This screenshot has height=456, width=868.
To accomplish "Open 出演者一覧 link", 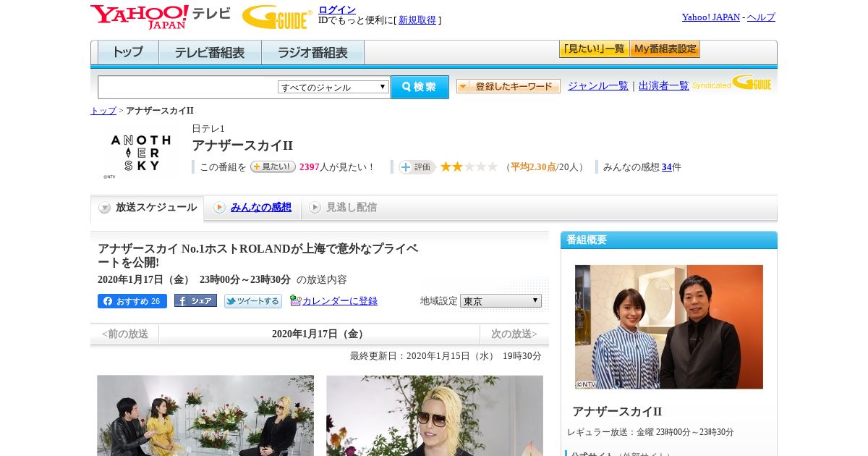I will click(663, 85).
